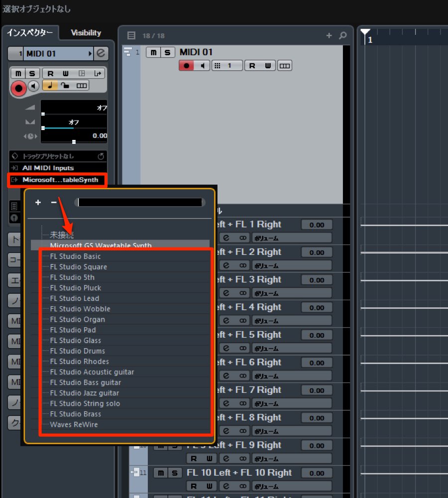
Task: Click the inspector section list icon below output
Action: (14, 206)
